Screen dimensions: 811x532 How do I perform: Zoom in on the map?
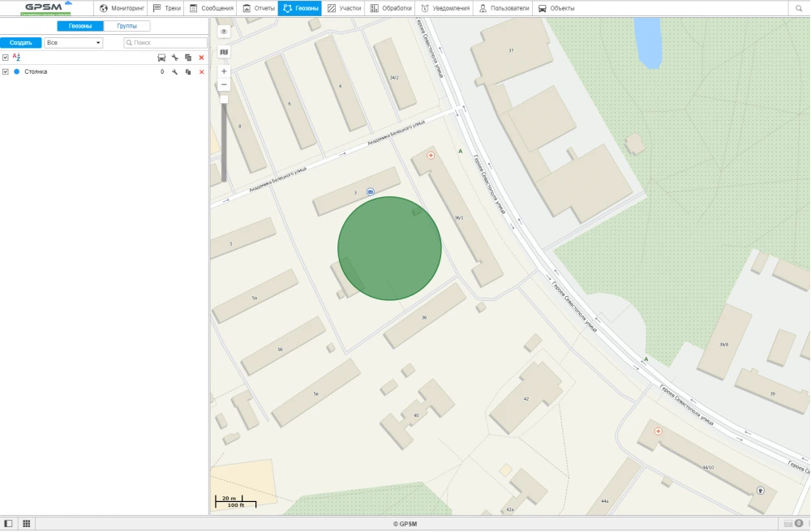click(224, 71)
